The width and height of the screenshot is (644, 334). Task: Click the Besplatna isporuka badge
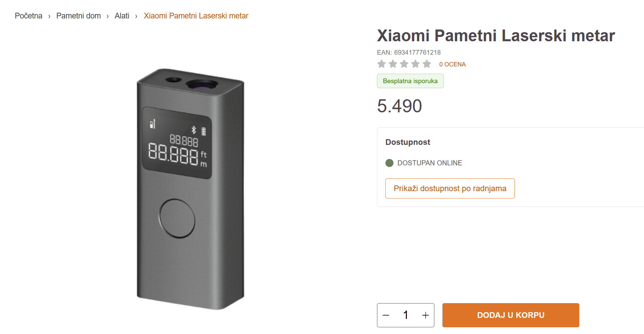coord(410,81)
